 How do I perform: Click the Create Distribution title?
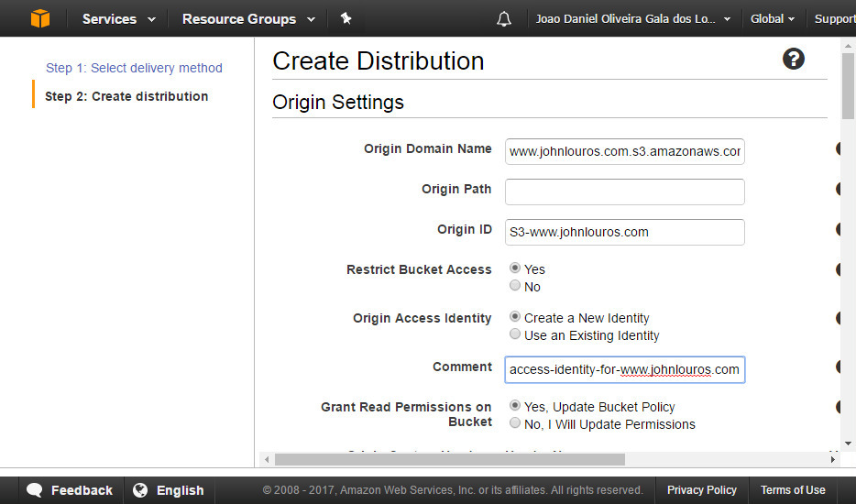point(379,60)
